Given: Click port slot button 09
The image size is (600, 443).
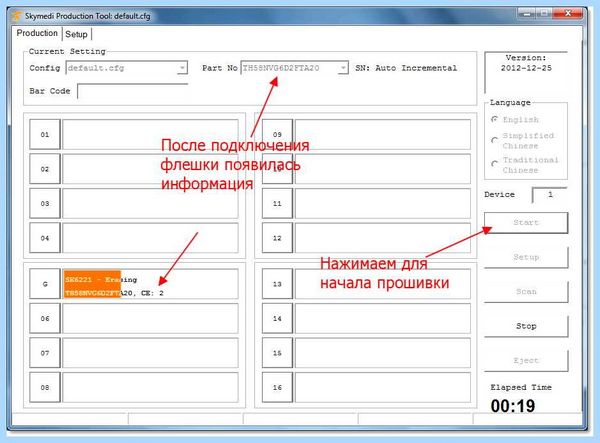Looking at the screenshot, I should [277, 135].
